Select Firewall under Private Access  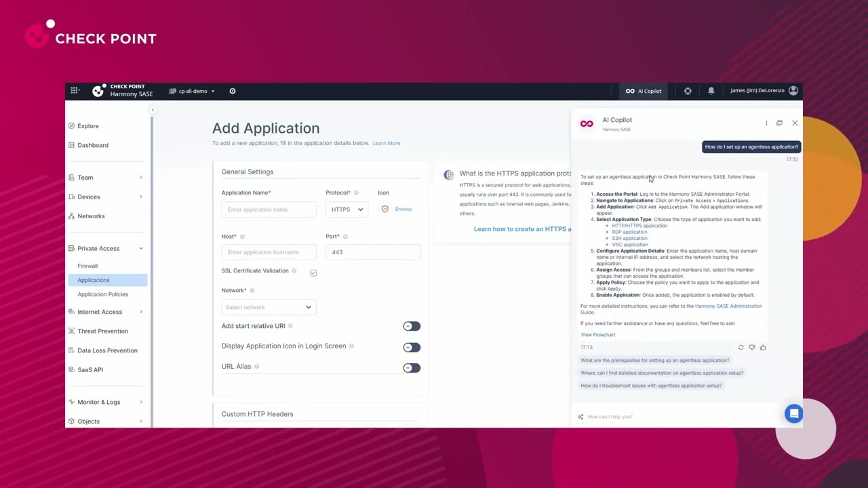click(87, 266)
